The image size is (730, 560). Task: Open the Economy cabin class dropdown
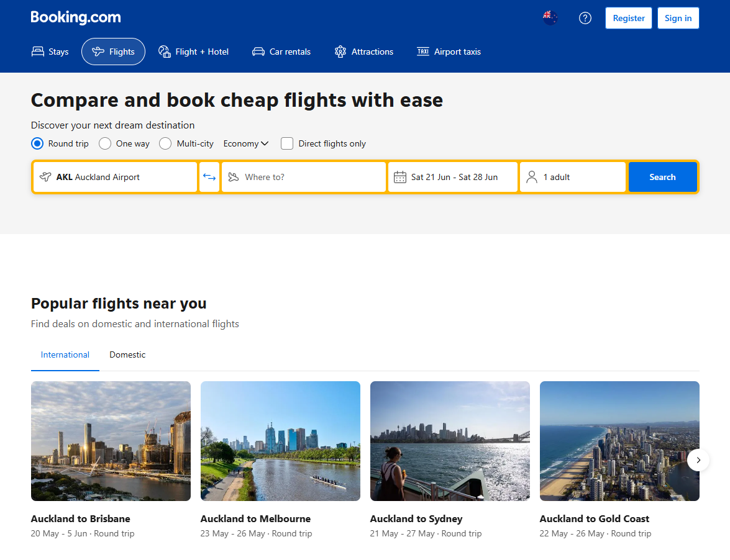point(245,143)
